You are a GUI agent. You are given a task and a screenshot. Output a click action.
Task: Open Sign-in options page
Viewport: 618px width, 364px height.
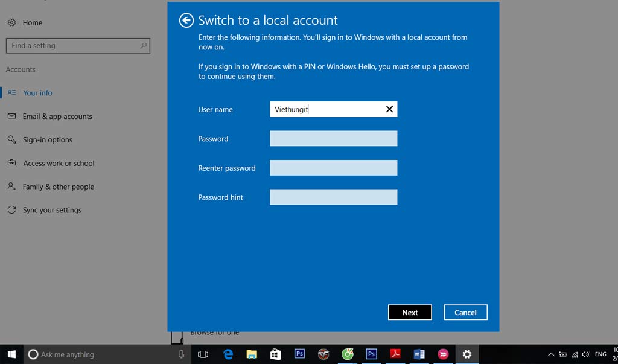click(47, 140)
